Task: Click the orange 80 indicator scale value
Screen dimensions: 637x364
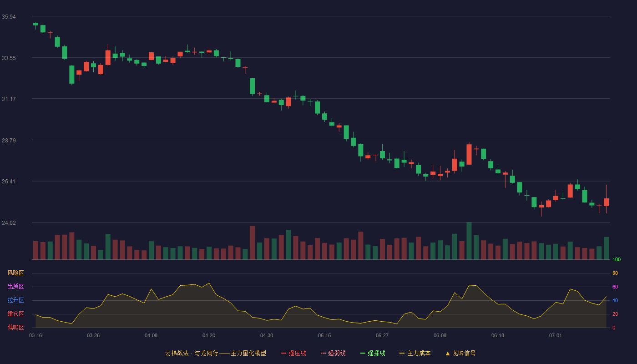Action: pos(615,273)
